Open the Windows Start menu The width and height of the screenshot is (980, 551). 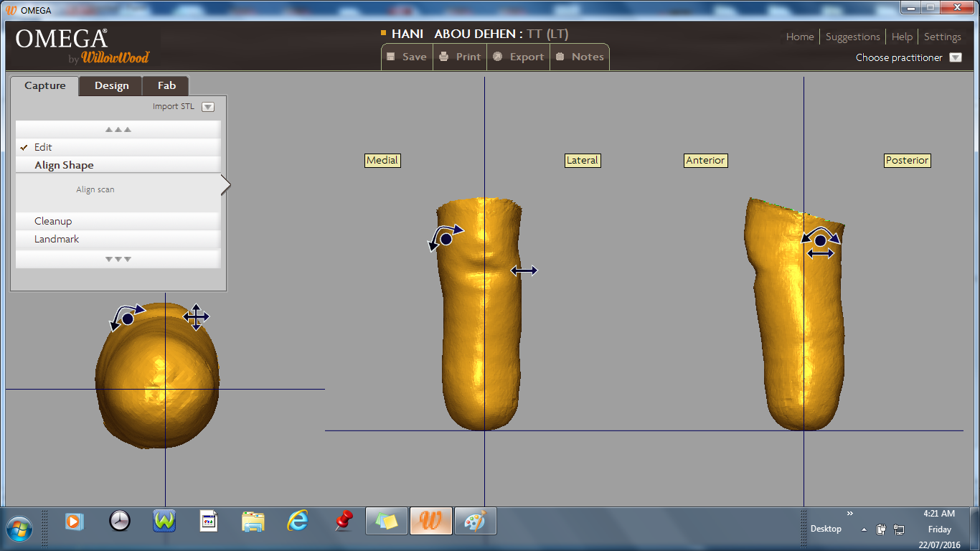pos(19,529)
